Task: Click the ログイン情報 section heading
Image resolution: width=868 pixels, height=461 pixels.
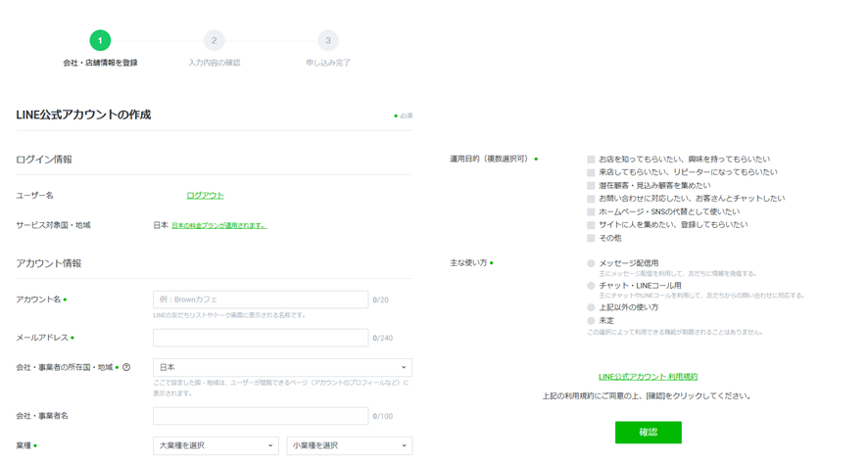Action: pos(44,160)
